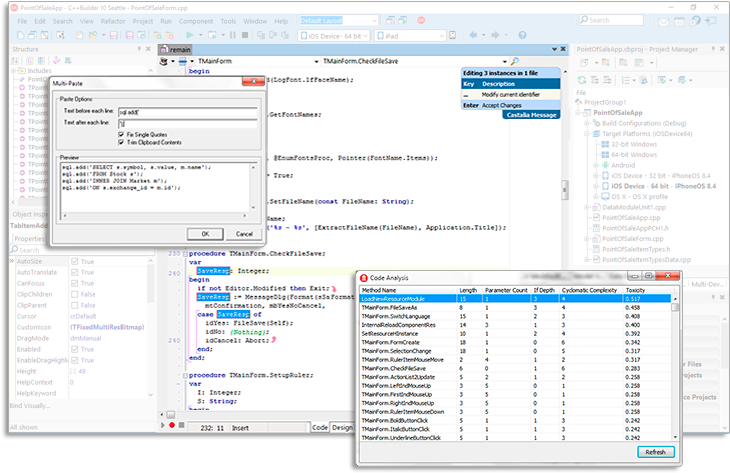Click the play triangle in editor status bar
Image resolution: width=730 pixels, height=473 pixels.
point(163,425)
